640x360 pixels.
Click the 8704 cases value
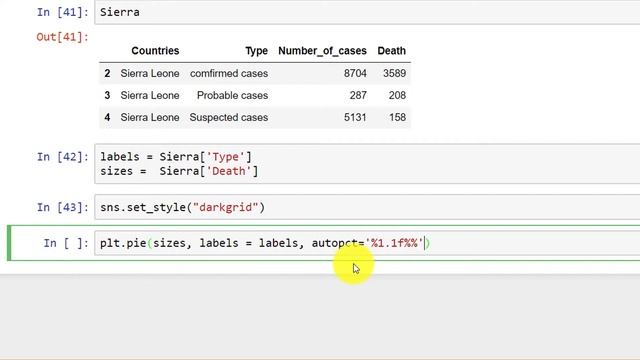pos(355,73)
